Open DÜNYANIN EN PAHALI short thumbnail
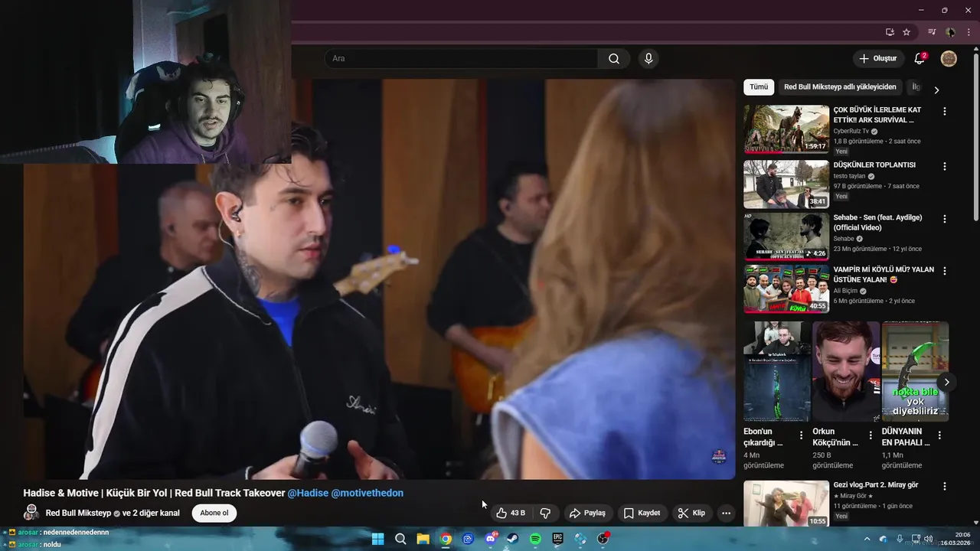 click(915, 371)
